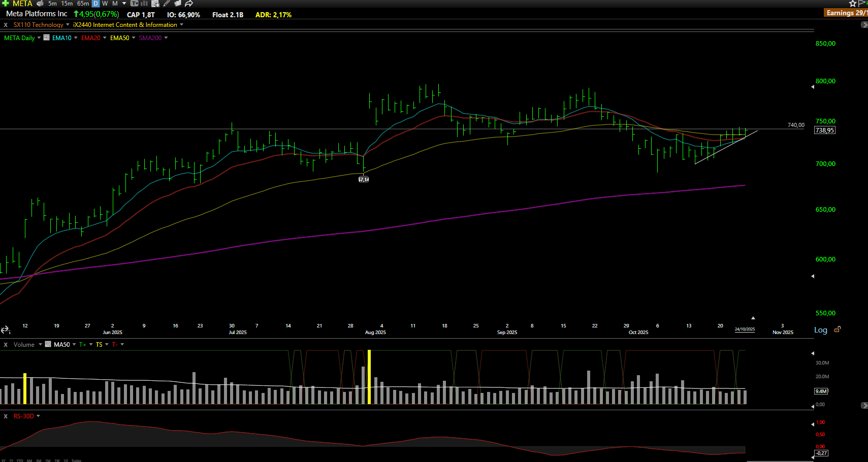Expand SX110 Technology dropdown
Screen dimensions: 868x462
pyautogui.click(x=68, y=24)
